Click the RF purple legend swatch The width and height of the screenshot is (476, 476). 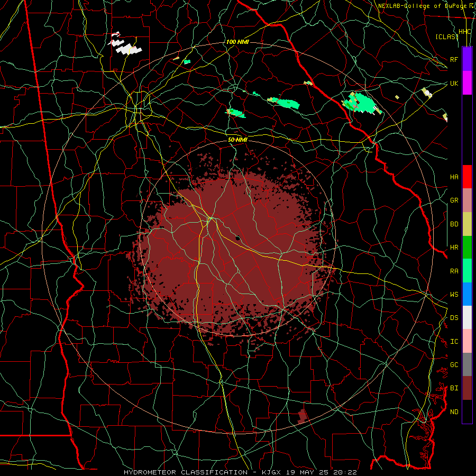[467, 59]
